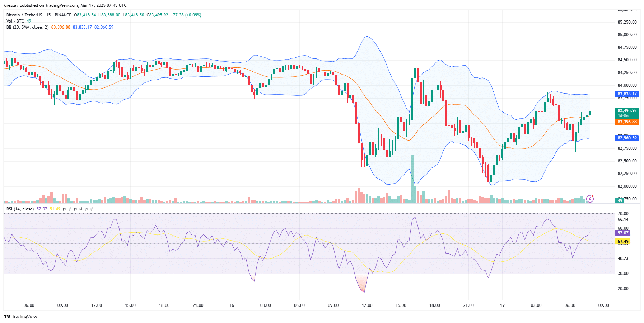Image resolution: width=644 pixels, height=323 pixels.
Task: Click the blue 82,960.59 price axis tag
Action: [x=627, y=138]
